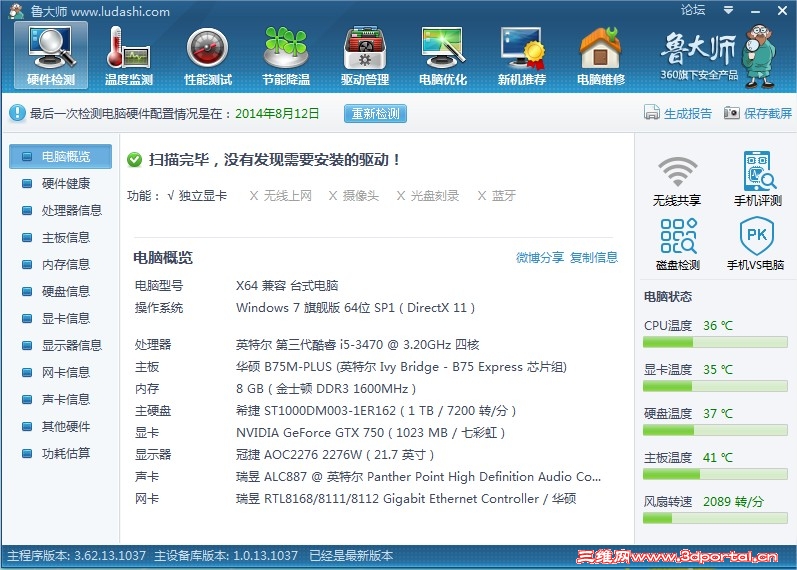This screenshot has height=570, width=797.
Task: Click the 2089 转/分 fan speed value
Action: (733, 501)
